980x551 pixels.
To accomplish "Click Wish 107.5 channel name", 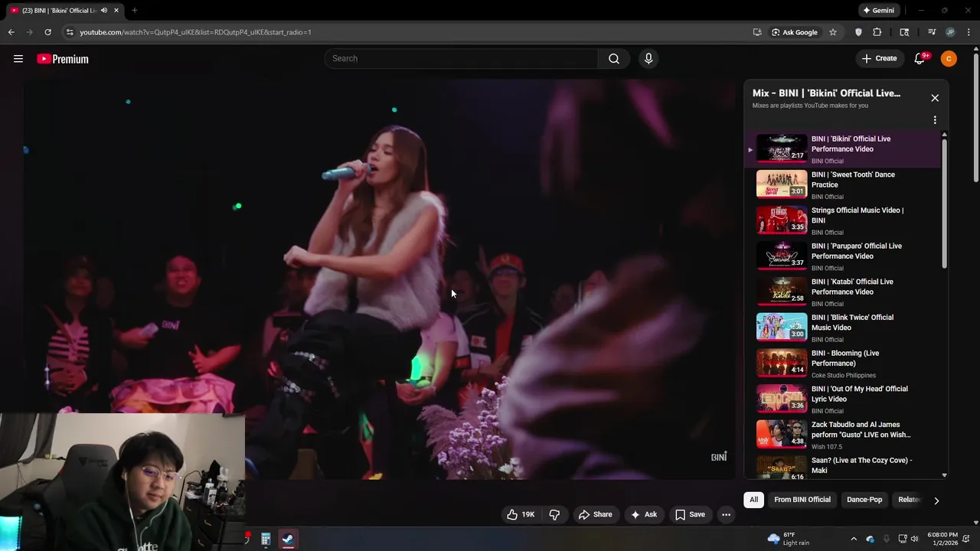I will pyautogui.click(x=827, y=447).
